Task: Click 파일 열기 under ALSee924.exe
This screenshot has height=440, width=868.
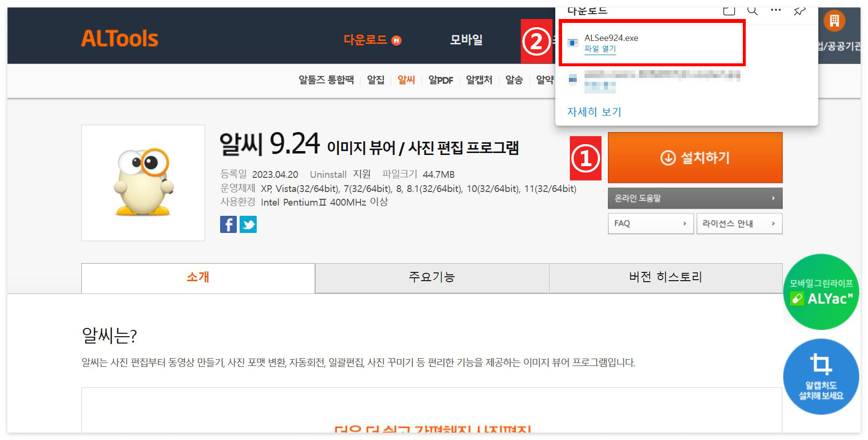Action: click(600, 49)
